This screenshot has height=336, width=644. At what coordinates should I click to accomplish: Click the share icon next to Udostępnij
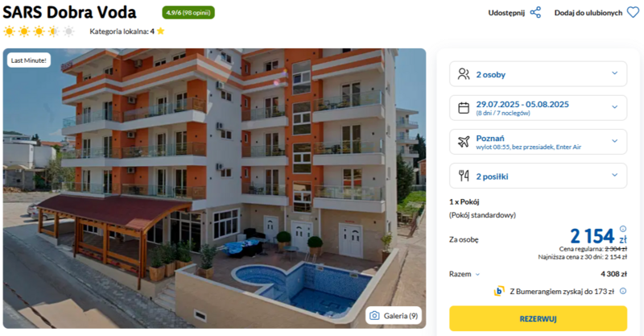pos(535,13)
